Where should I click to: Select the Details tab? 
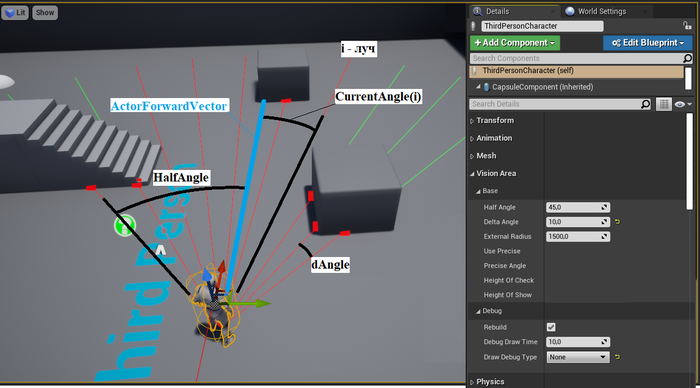pos(497,11)
